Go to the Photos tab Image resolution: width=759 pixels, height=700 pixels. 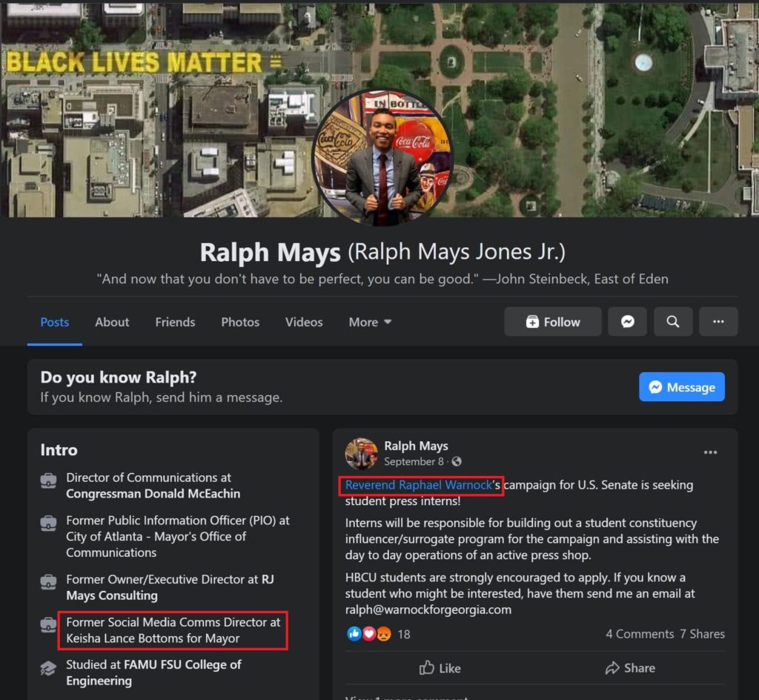[240, 322]
